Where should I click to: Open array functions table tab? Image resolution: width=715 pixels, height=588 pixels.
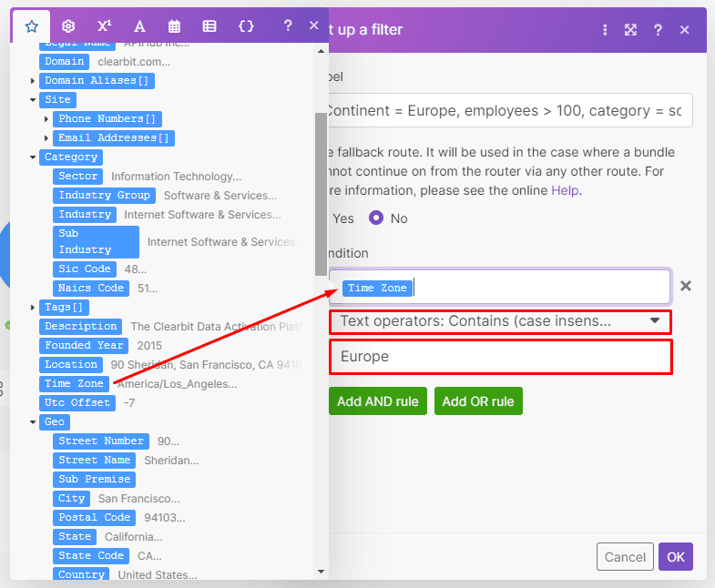pos(209,26)
